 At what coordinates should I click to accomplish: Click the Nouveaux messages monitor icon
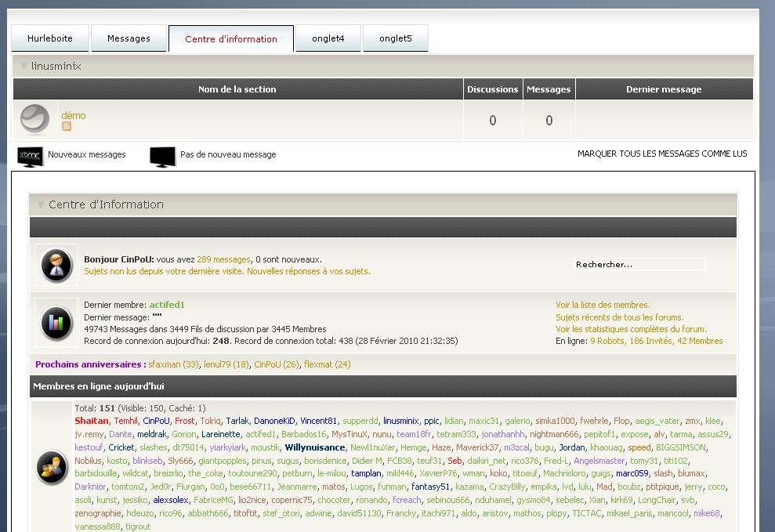coord(31,156)
